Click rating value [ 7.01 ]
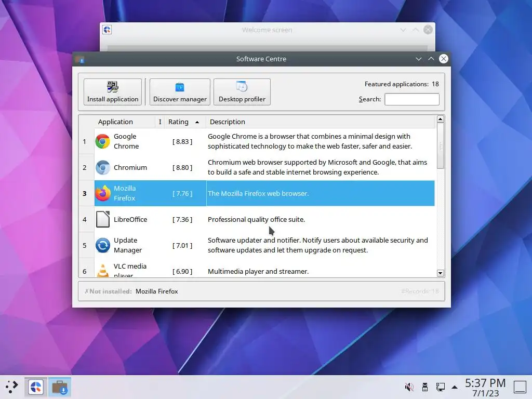Viewport: 532px width, 399px height. [182, 245]
